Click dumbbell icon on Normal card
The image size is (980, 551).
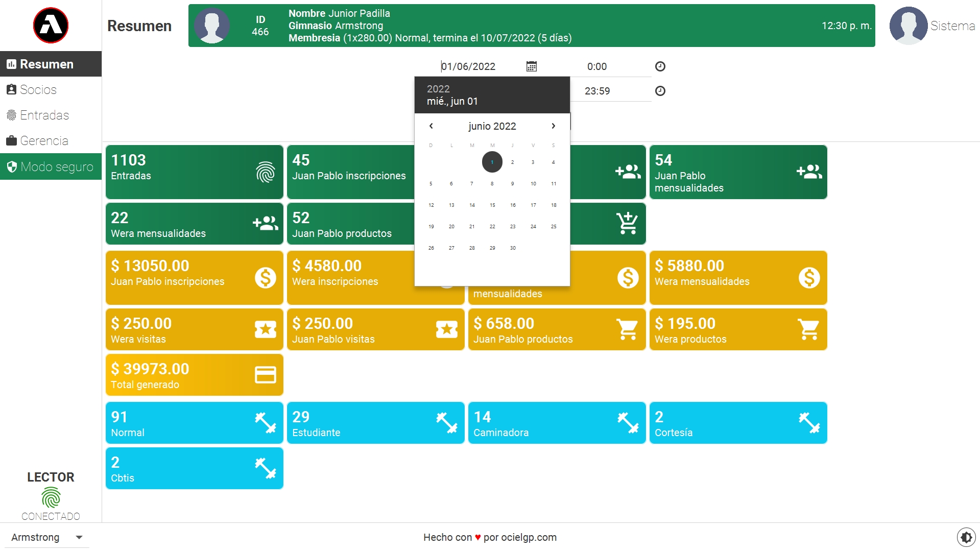pyautogui.click(x=266, y=423)
